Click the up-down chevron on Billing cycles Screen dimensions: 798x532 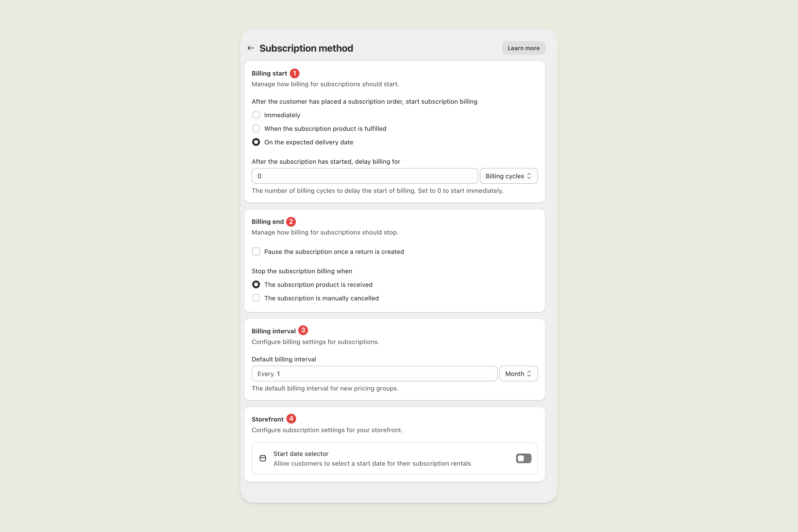(x=529, y=176)
